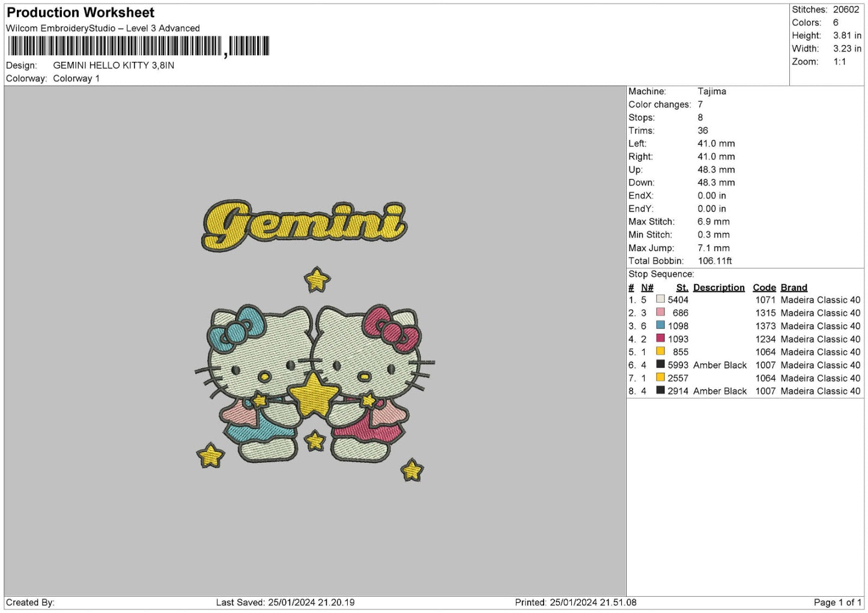Click Amber Black in the 5993 row
The height and width of the screenshot is (613, 868).
(x=720, y=365)
